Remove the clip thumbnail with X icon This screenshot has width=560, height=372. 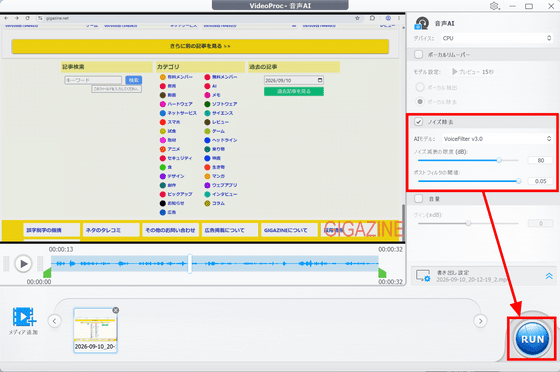coord(116,310)
